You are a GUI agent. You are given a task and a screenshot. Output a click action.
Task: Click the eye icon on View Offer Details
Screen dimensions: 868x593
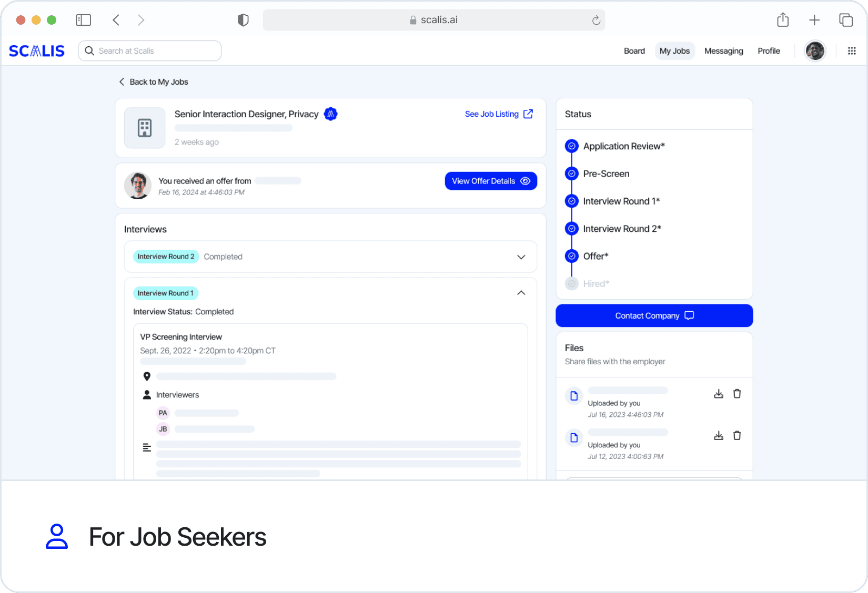point(526,181)
